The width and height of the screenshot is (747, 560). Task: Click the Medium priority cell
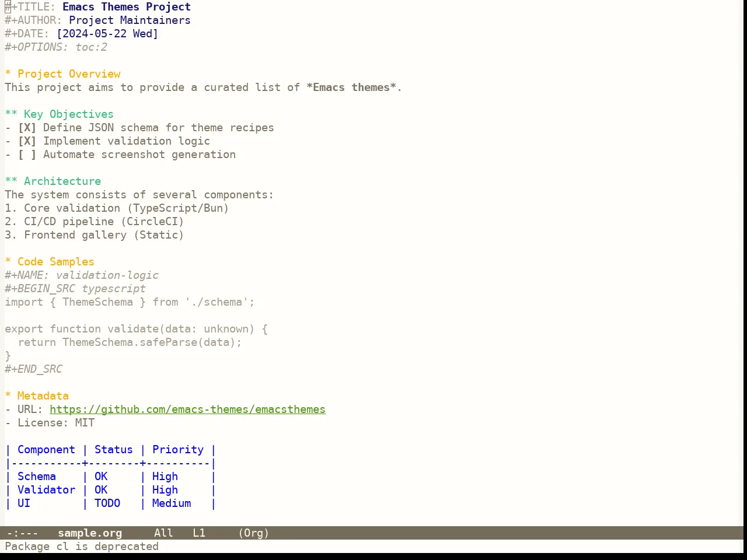[172, 503]
